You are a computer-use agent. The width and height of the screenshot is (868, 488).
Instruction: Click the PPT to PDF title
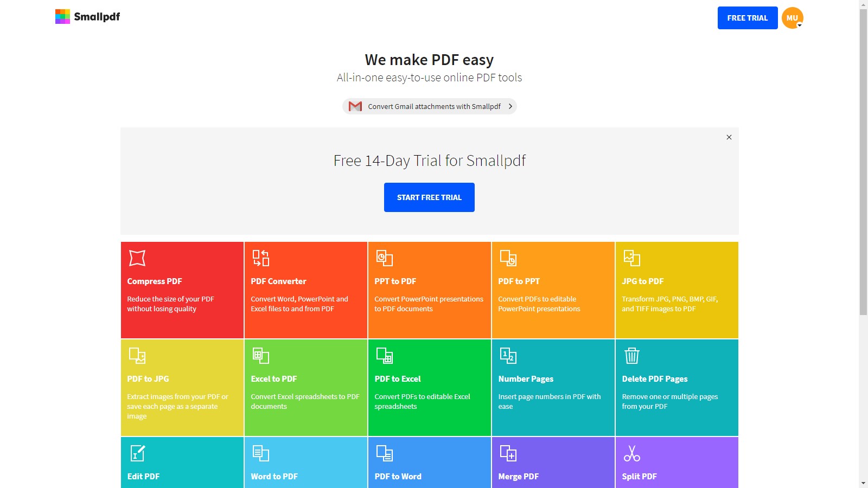(395, 281)
